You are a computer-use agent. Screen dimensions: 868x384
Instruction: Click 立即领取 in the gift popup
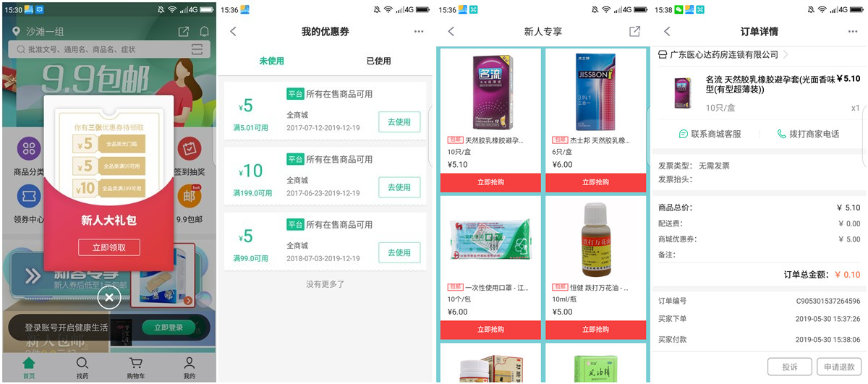(x=109, y=247)
